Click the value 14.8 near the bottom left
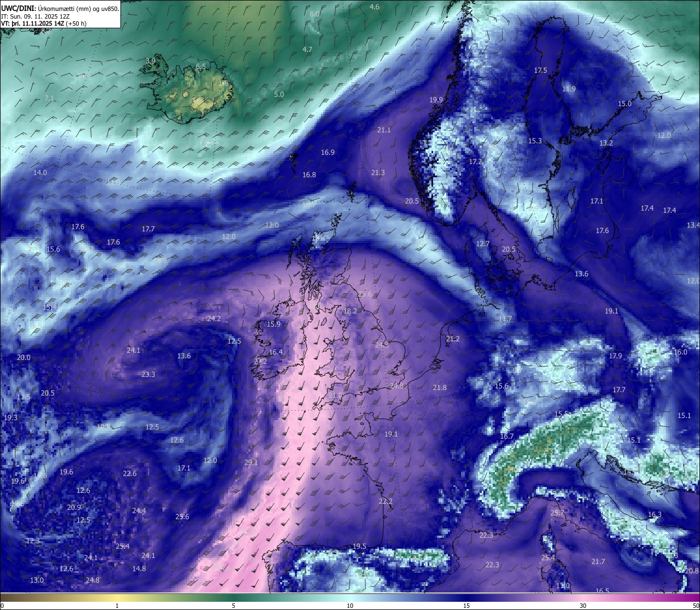Screen dimensions: 700x610 coord(139,568)
